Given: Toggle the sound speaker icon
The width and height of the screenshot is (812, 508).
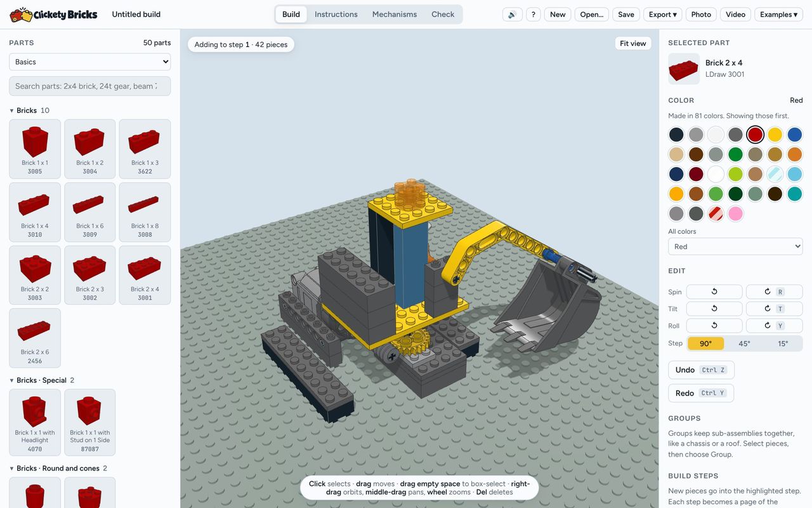Looking at the screenshot, I should [513, 14].
